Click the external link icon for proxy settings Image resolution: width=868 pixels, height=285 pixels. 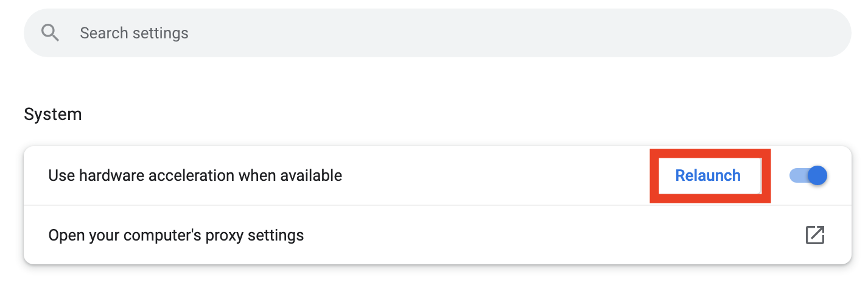(x=814, y=235)
